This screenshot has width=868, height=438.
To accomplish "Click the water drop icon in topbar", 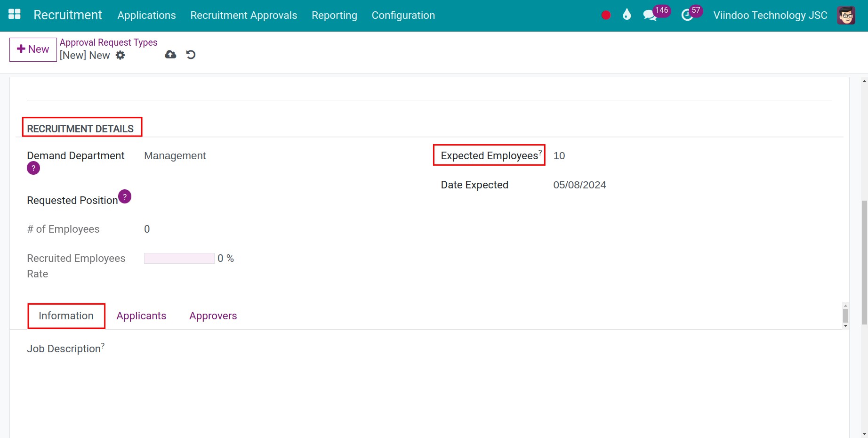I will 627,15.
